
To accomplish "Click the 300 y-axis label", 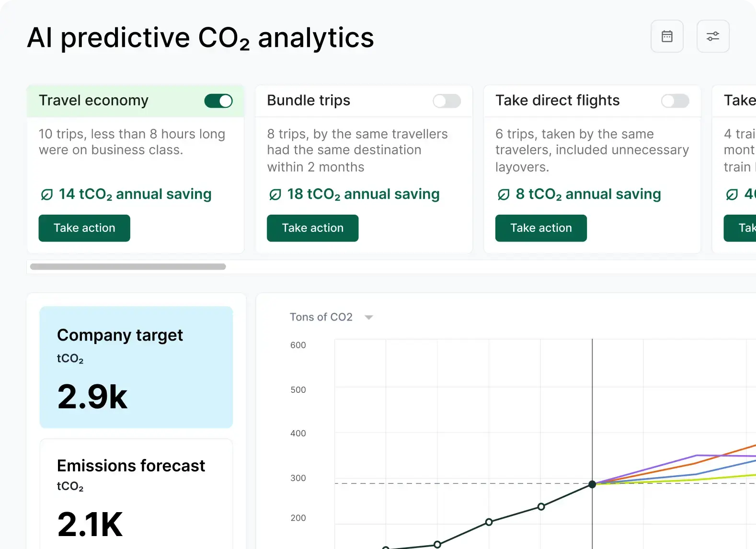I will (298, 478).
